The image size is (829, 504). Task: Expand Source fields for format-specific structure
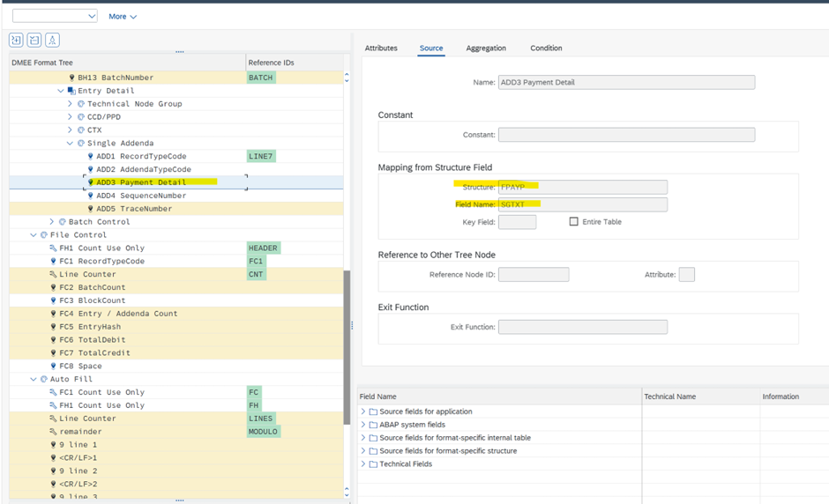pos(363,450)
